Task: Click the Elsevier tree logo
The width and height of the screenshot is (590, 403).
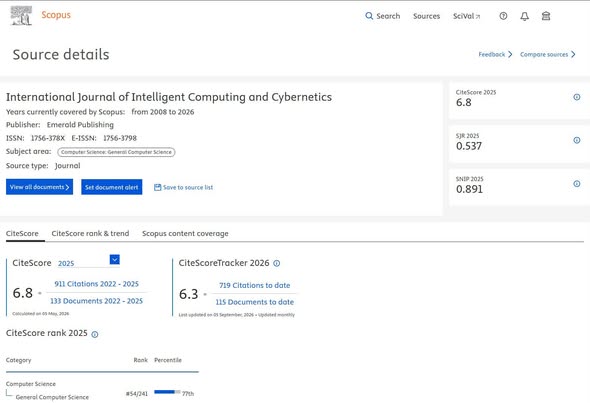Action: click(21, 16)
